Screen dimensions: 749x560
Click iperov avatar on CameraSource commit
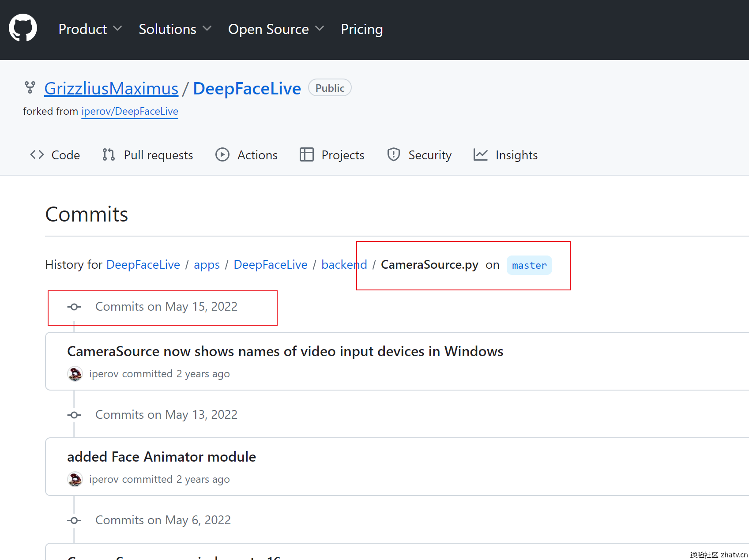click(75, 374)
